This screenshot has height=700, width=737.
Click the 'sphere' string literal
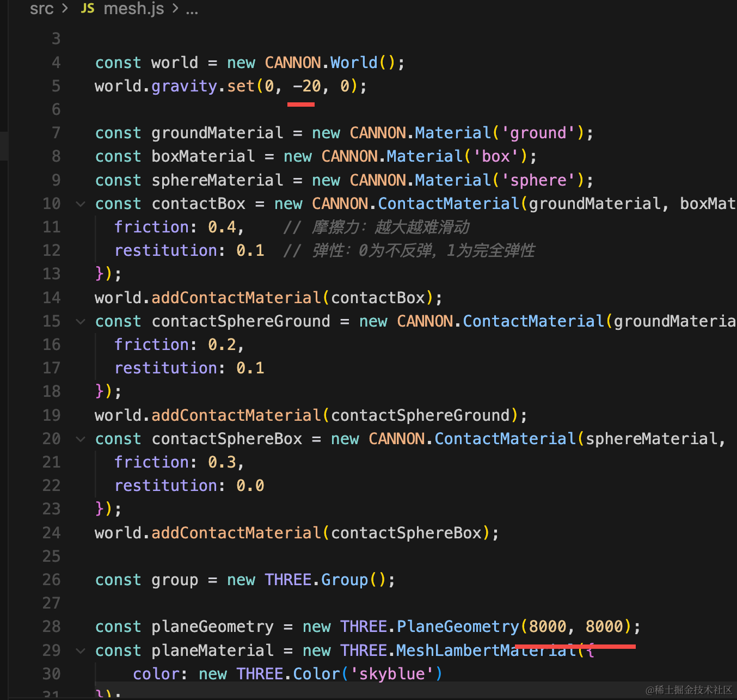point(538,180)
